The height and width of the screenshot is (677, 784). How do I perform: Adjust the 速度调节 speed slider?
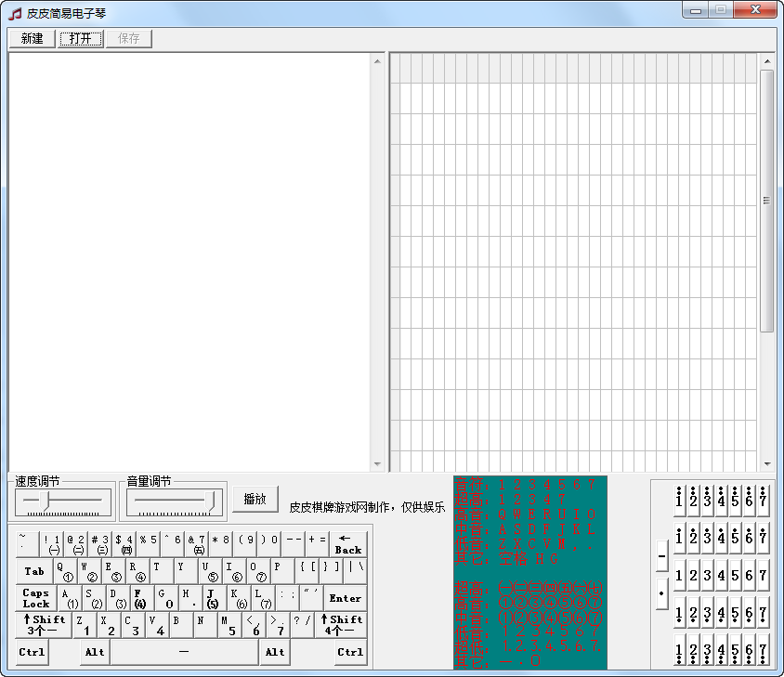pyautogui.click(x=44, y=501)
